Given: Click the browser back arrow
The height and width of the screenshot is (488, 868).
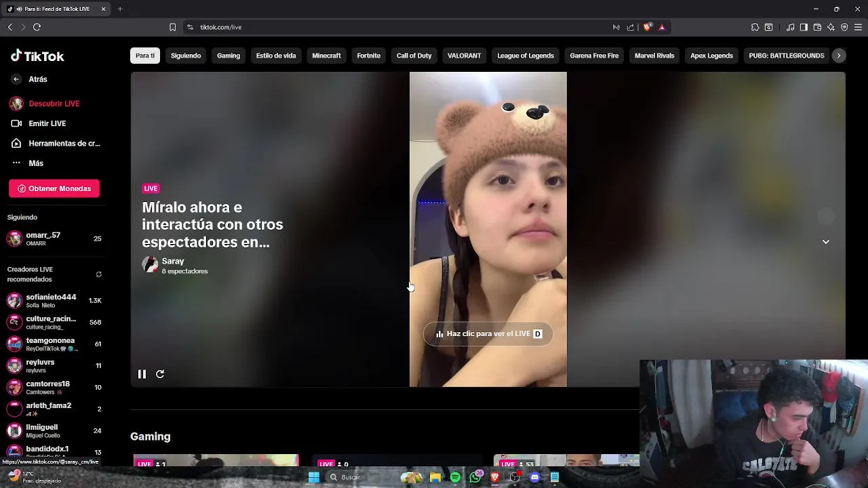Looking at the screenshot, I should (x=9, y=27).
